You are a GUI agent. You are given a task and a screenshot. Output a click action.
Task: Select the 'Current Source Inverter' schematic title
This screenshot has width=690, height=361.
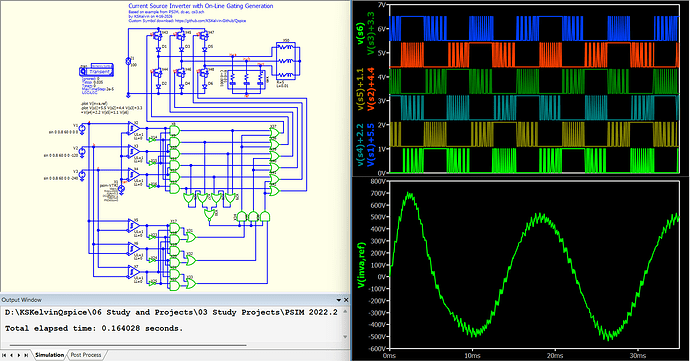(201, 6)
